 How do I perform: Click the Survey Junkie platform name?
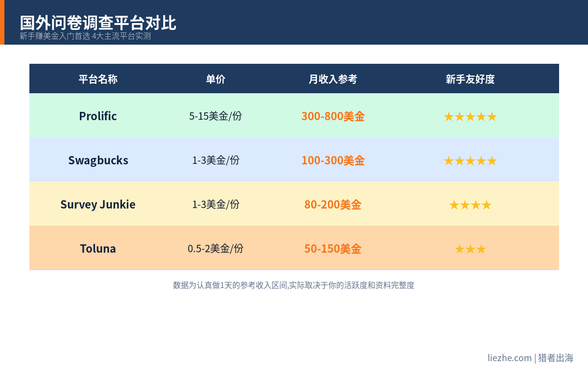98,205
